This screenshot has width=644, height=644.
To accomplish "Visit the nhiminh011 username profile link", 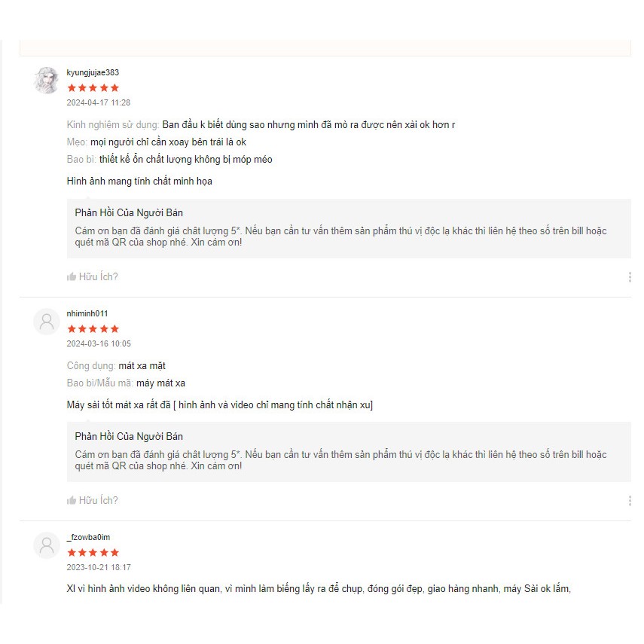I will pos(87,313).
